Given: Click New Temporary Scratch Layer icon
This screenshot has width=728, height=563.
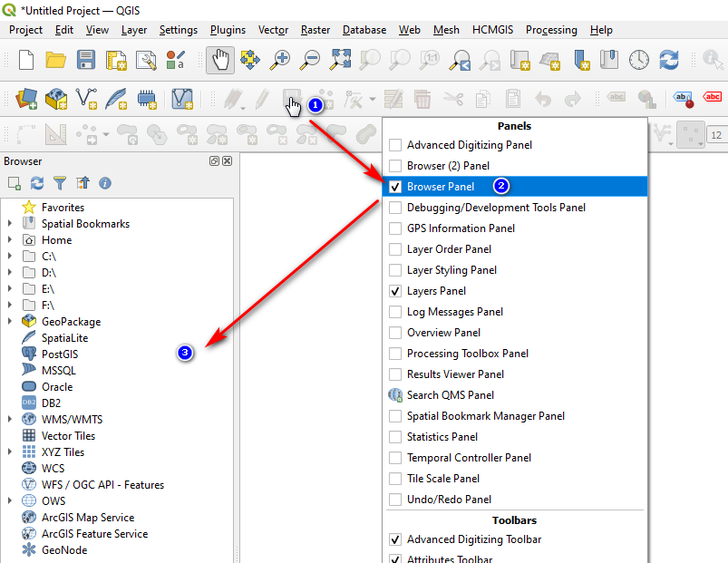Looking at the screenshot, I should (146, 99).
